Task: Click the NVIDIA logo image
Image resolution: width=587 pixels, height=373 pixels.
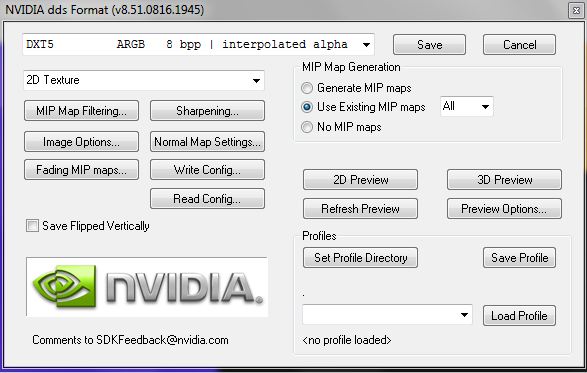Action: point(147,287)
